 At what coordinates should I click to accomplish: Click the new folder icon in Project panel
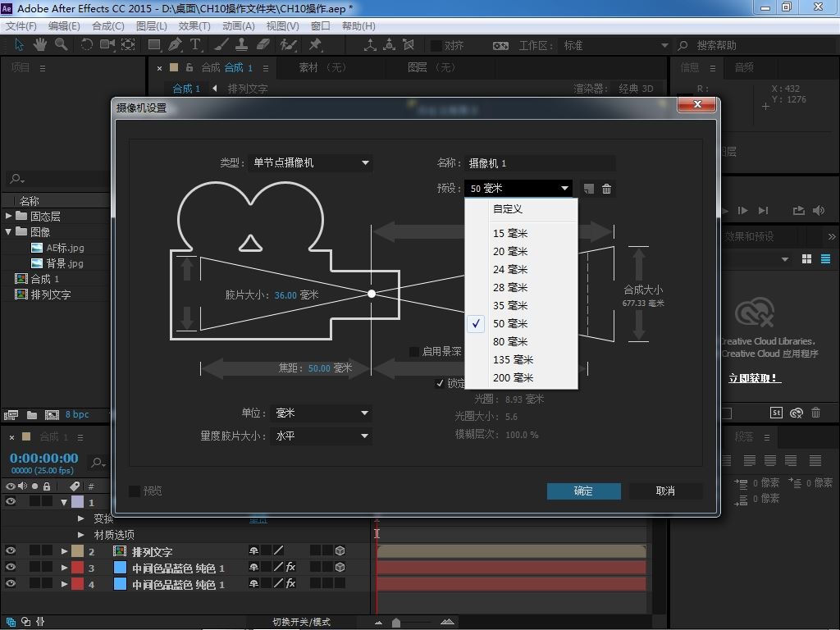coord(32,414)
